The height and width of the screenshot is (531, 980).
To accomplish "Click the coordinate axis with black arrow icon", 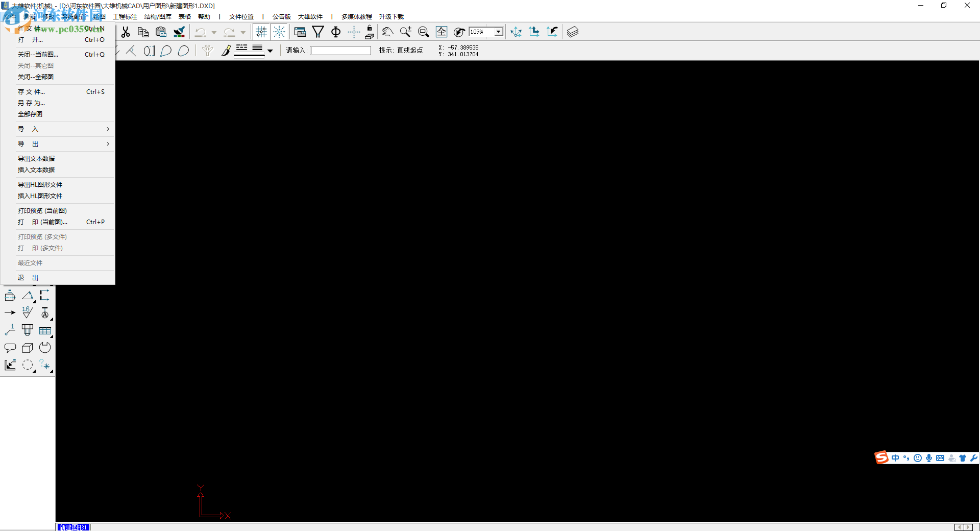I will tap(552, 32).
